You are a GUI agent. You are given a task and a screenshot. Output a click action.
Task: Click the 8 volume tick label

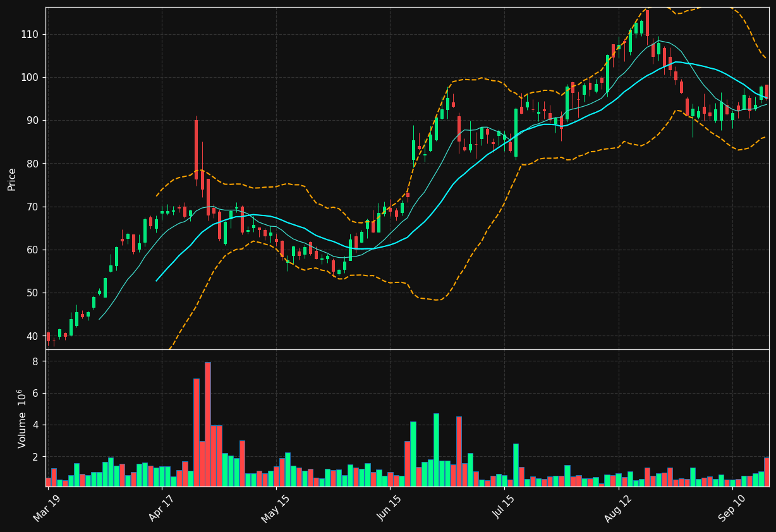click(36, 361)
